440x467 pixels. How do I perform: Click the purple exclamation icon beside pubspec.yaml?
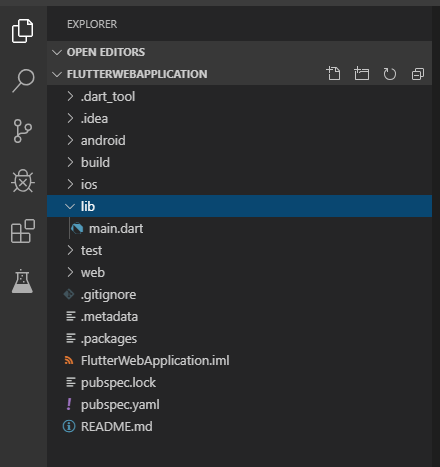69,404
